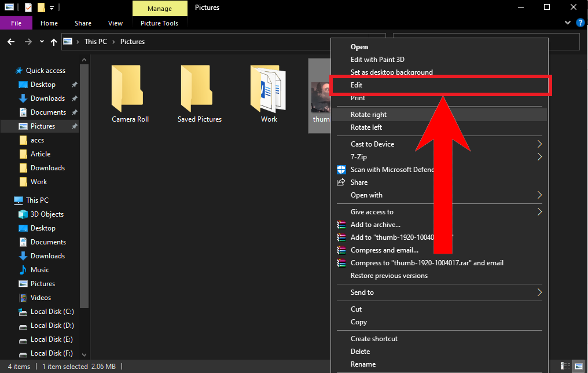588x373 pixels.
Task: Open the View ribbon tab
Action: pyautogui.click(x=115, y=23)
